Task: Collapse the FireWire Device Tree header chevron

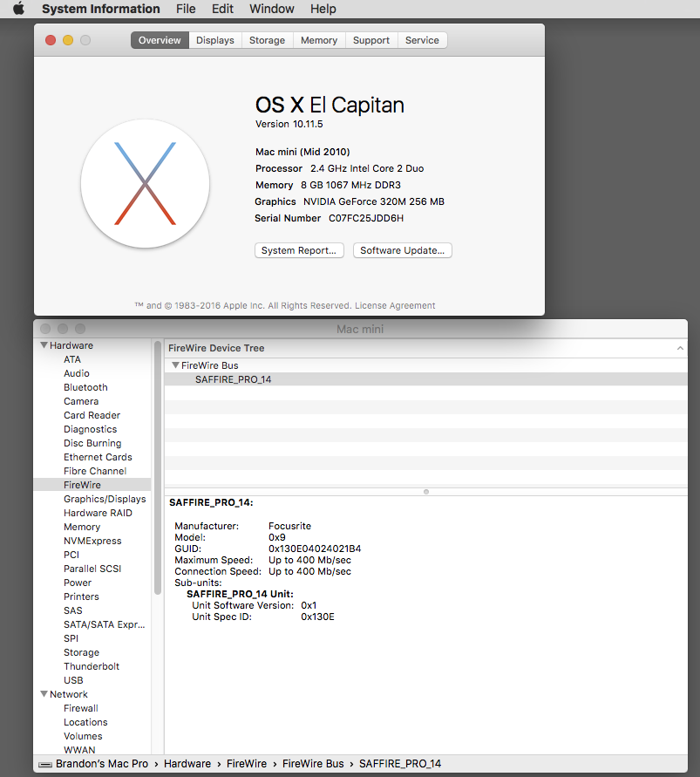Action: pyautogui.click(x=680, y=348)
